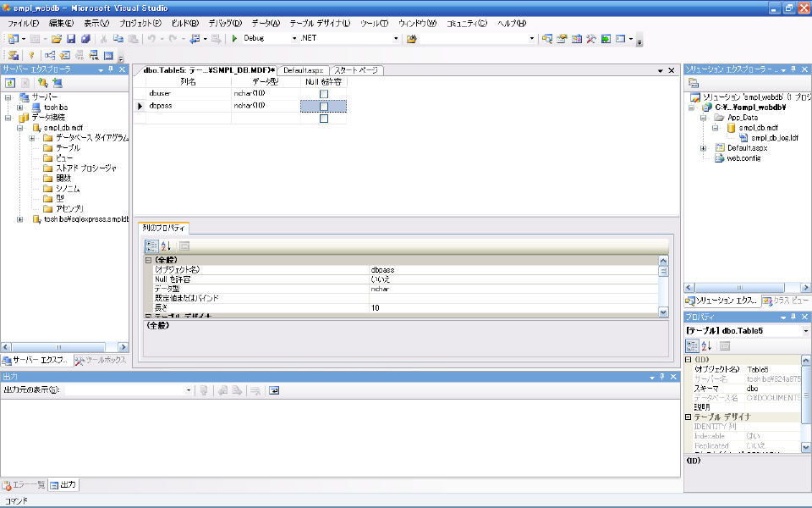
Task: Sort Properties panel alphabetically
Action: (x=706, y=346)
